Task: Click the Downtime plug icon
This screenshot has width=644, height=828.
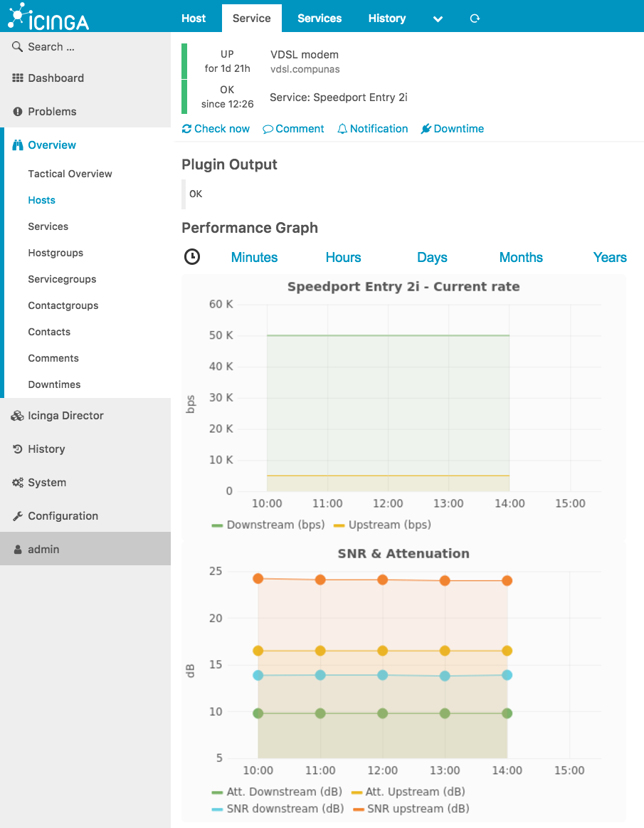Action: tap(426, 129)
